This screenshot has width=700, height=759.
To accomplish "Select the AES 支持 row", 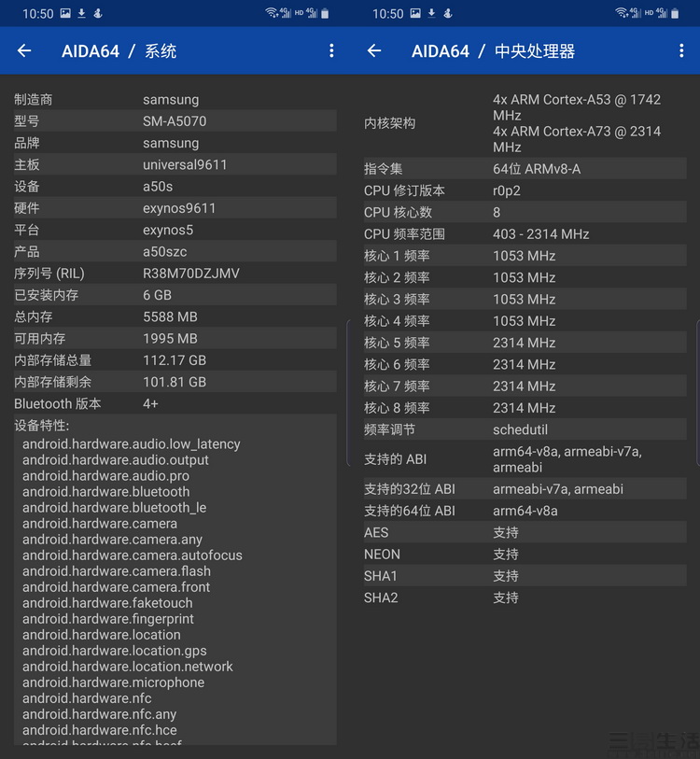I will click(x=525, y=532).
